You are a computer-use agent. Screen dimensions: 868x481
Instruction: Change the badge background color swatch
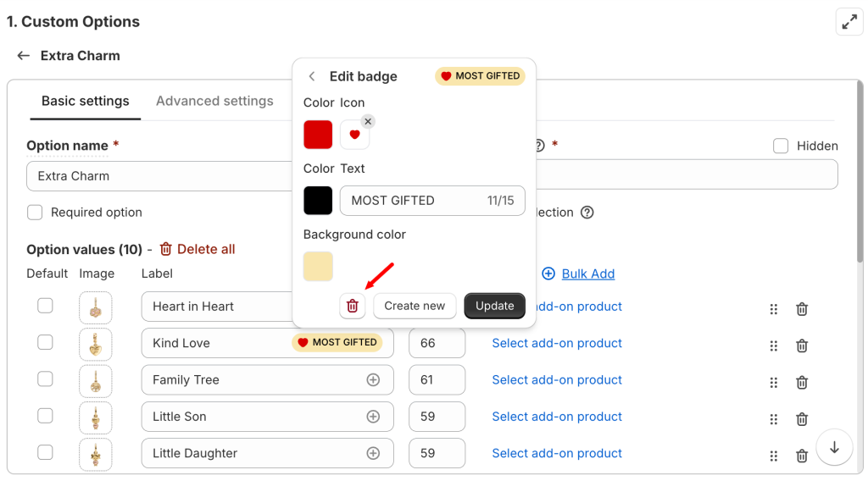[318, 267]
